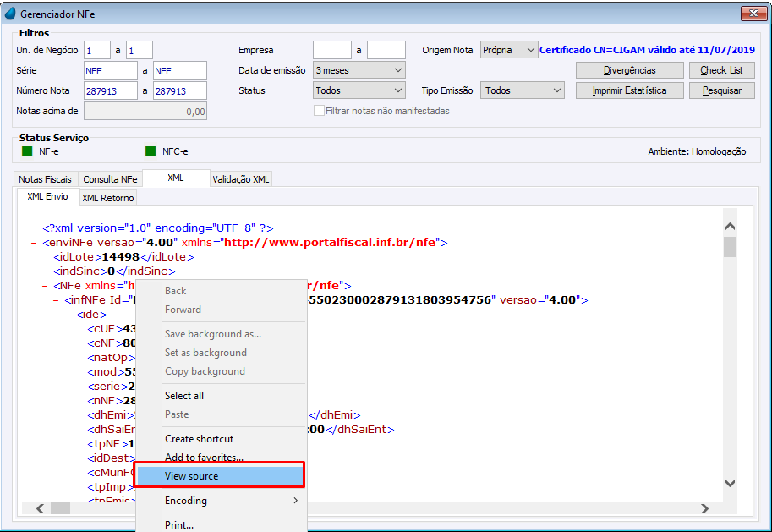Toggle Filtrar notas não manifestadas checkbox
Viewport: 772px width, 532px height.
319,111
